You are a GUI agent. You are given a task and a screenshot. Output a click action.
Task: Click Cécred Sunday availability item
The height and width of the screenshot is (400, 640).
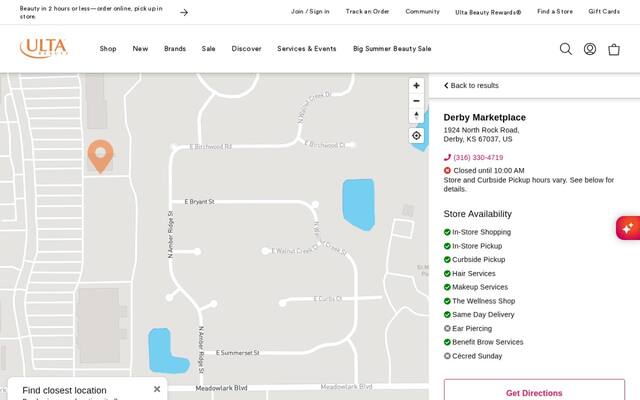(x=473, y=356)
